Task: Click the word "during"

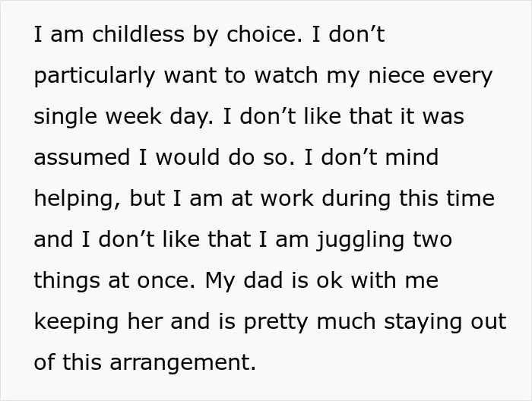Action: (x=356, y=199)
